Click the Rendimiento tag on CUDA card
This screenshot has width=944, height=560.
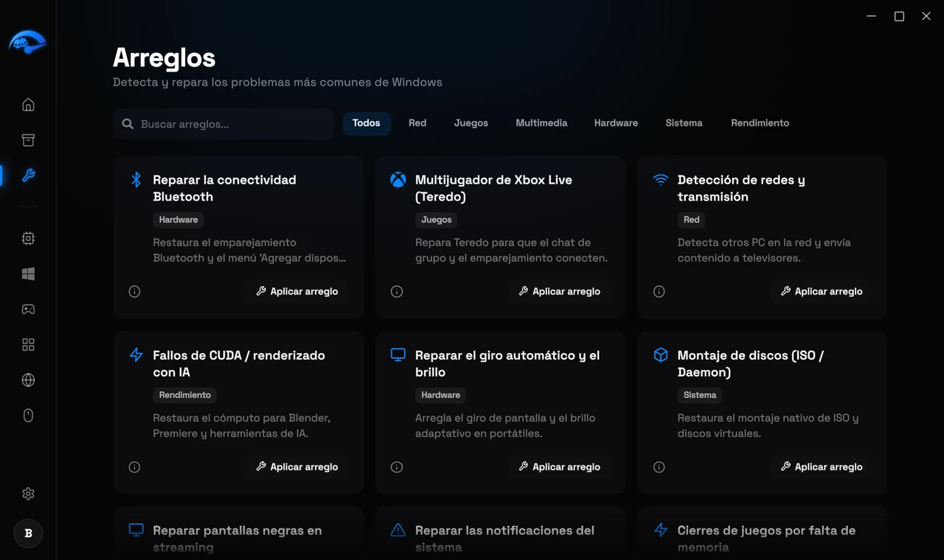click(185, 395)
